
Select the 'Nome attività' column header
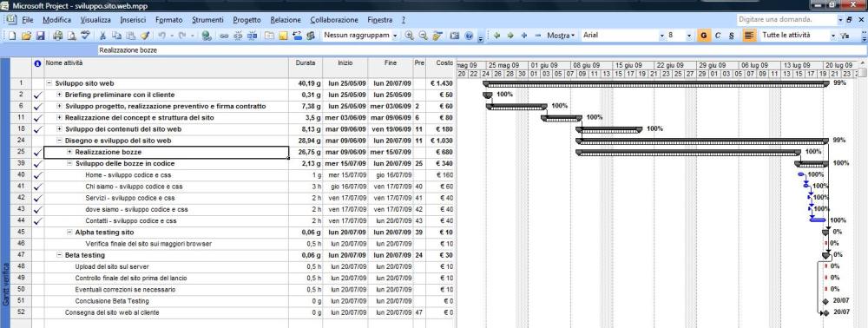point(166,69)
